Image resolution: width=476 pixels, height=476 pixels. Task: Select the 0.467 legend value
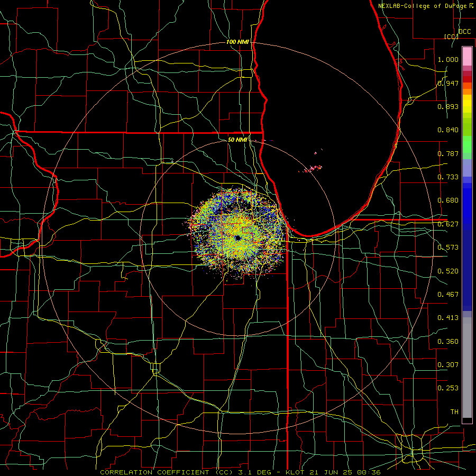448,295
